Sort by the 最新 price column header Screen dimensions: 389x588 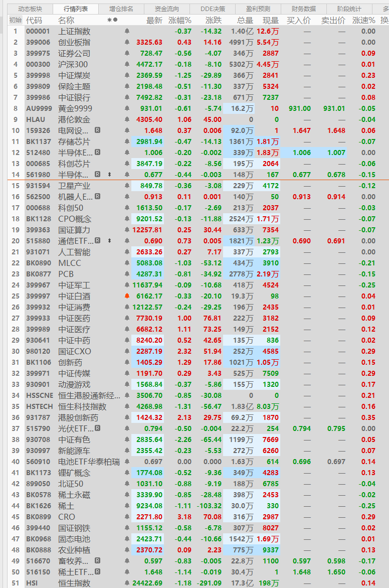(154, 20)
